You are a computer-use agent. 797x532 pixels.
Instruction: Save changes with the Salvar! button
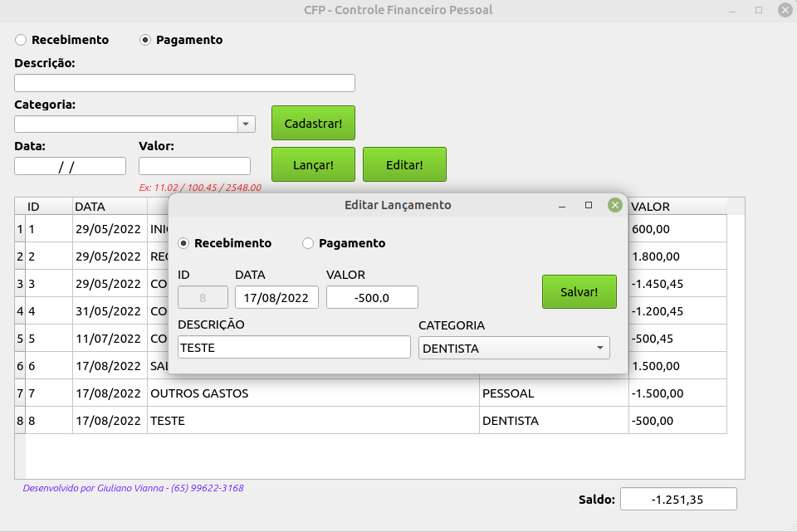[579, 291]
